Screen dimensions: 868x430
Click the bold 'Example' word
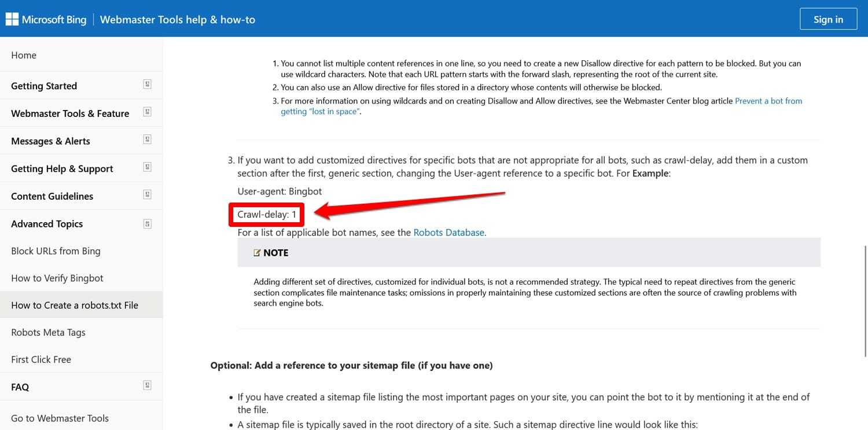coord(650,174)
